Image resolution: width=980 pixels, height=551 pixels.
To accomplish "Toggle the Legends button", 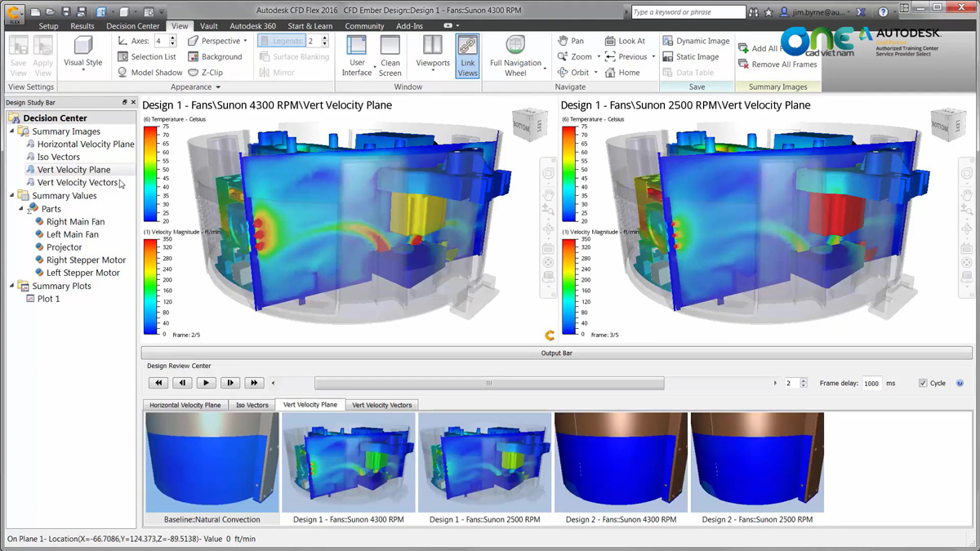I will pos(280,41).
